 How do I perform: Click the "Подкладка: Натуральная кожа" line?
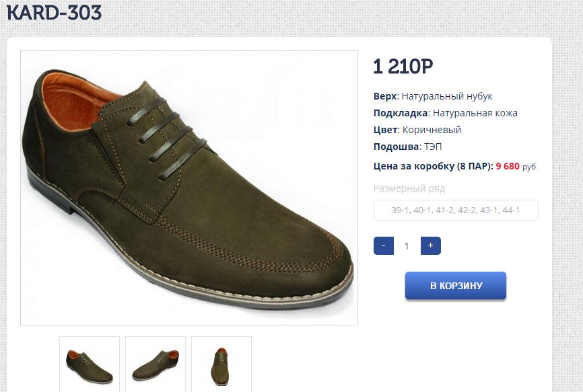tap(445, 113)
